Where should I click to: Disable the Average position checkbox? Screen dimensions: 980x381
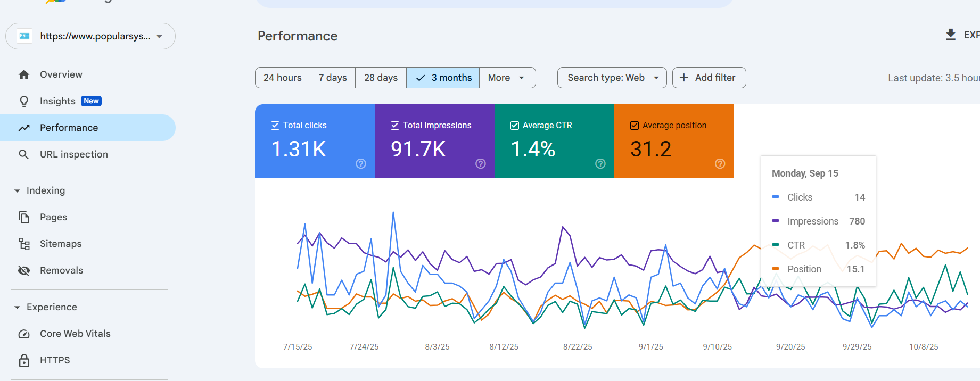tap(635, 126)
